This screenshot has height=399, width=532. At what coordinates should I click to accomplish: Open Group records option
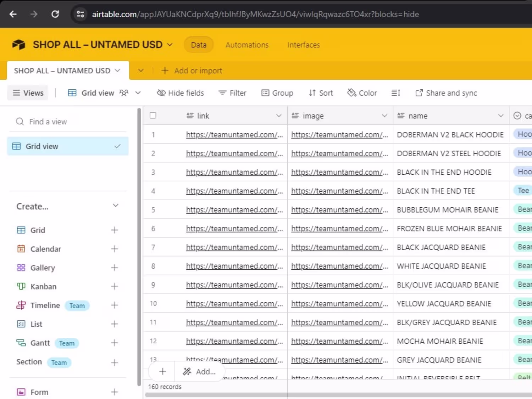pos(277,93)
